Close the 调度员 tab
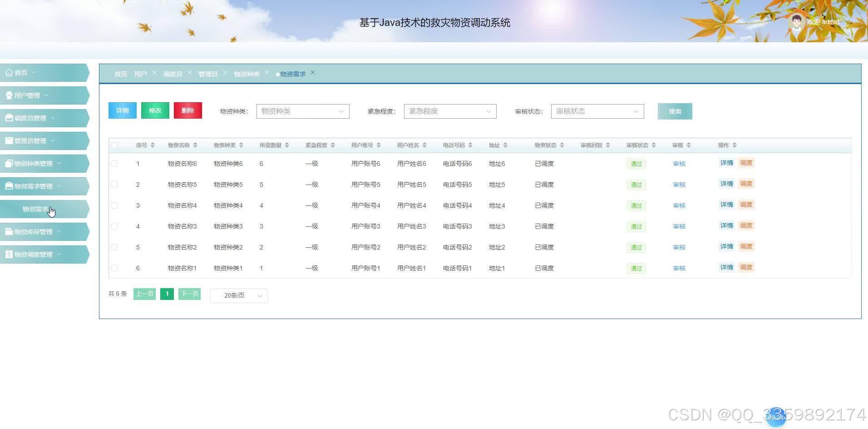Viewport: 868px width, 429px height. pyautogui.click(x=190, y=73)
